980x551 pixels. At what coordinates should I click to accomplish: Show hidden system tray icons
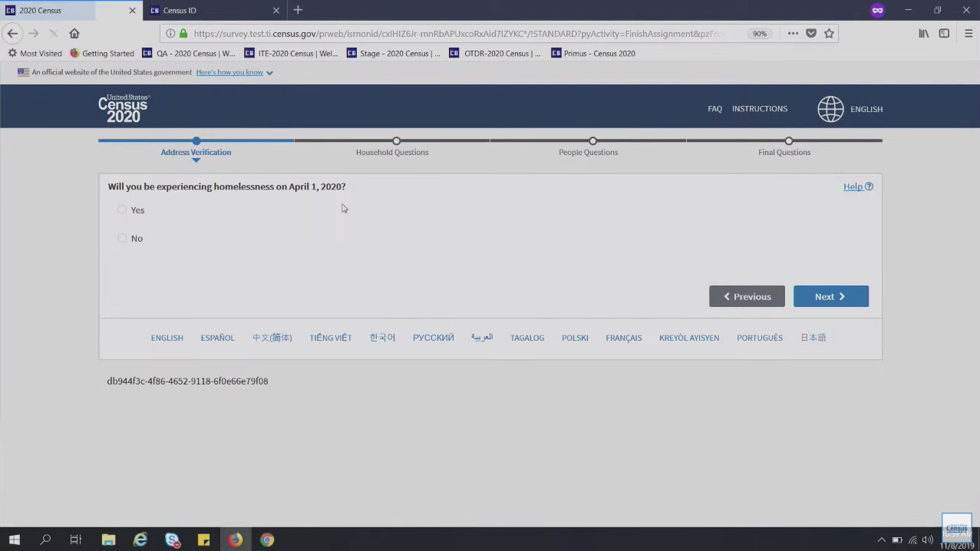(881, 539)
